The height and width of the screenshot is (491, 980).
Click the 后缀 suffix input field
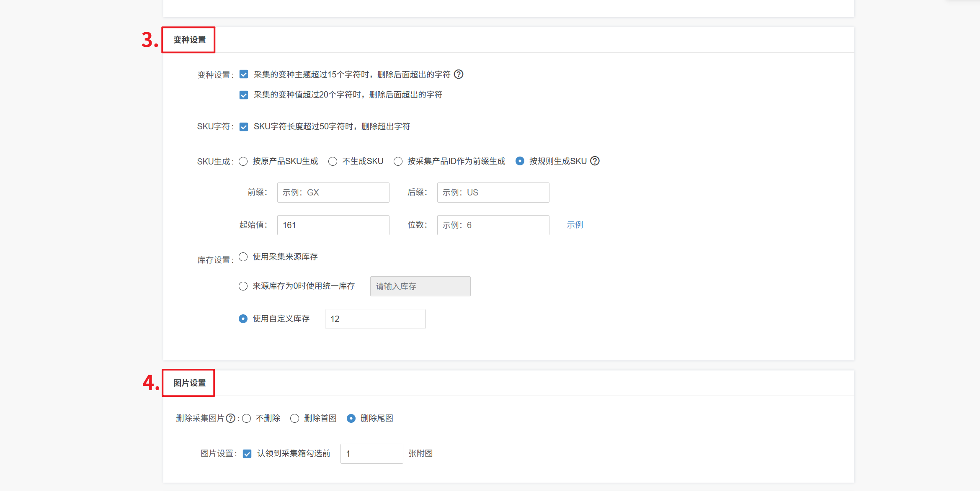click(493, 193)
